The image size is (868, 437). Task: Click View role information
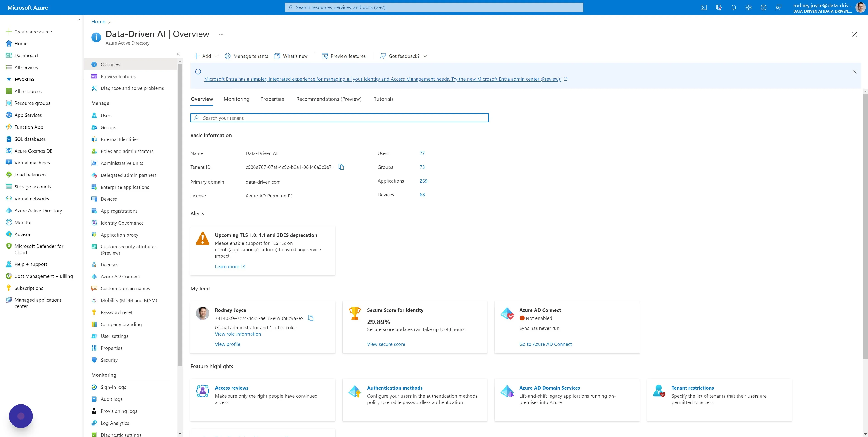[x=238, y=334]
